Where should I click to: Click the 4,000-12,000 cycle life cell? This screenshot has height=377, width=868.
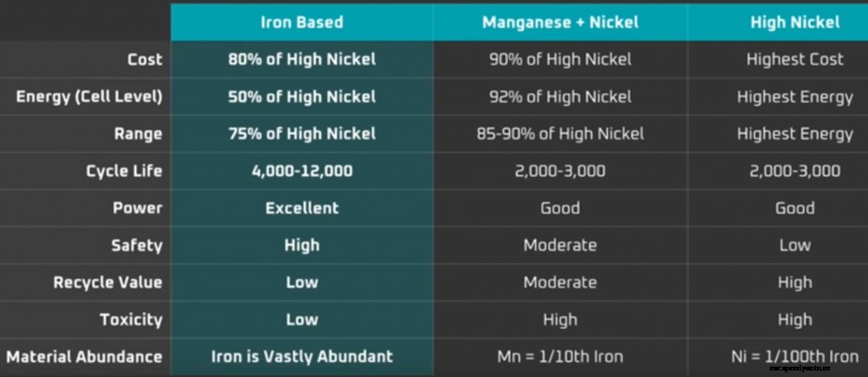click(302, 172)
